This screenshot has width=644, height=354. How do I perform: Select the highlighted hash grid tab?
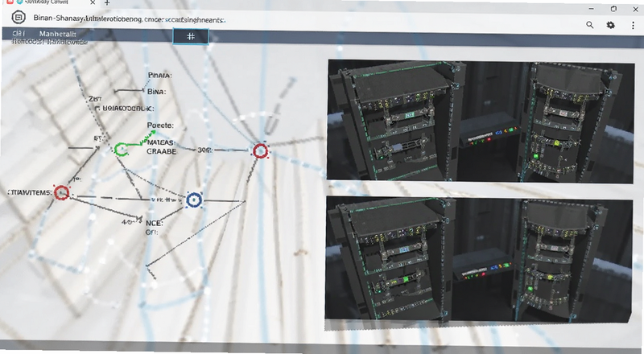point(191,36)
